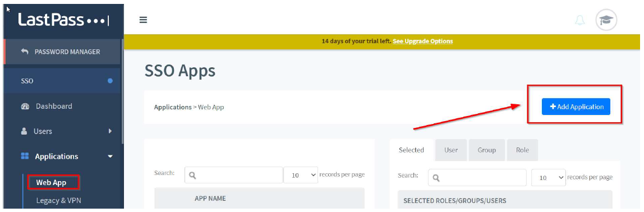Return to Password Manager
The height and width of the screenshot is (212, 644).
pyautogui.click(x=62, y=52)
